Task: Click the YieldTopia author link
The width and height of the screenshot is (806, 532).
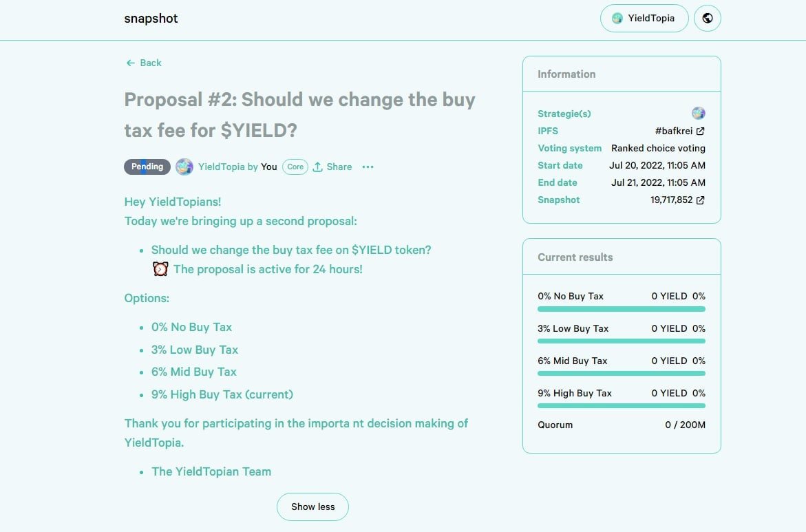Action: [x=221, y=167]
